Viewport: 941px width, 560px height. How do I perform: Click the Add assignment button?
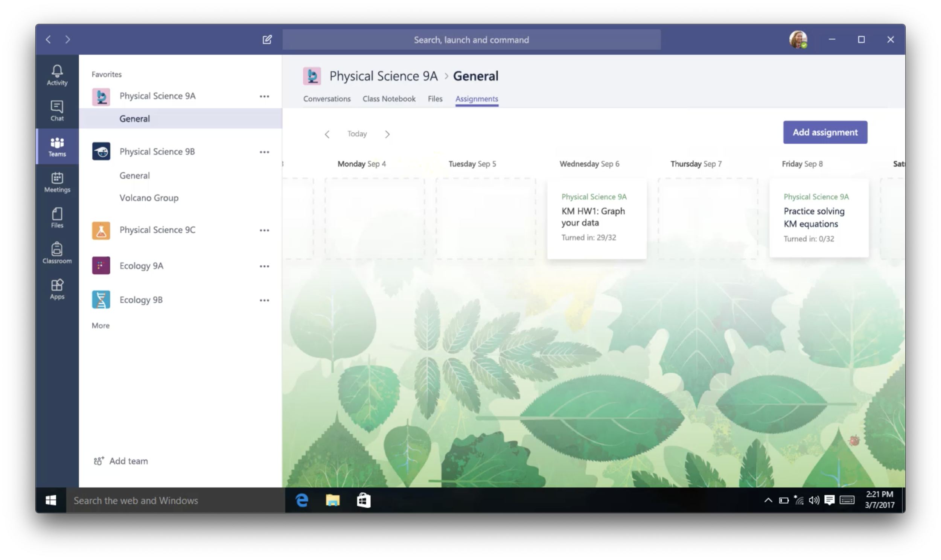tap(825, 132)
